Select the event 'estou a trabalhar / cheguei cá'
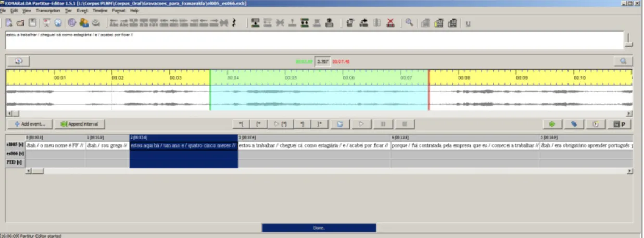 click(x=314, y=146)
